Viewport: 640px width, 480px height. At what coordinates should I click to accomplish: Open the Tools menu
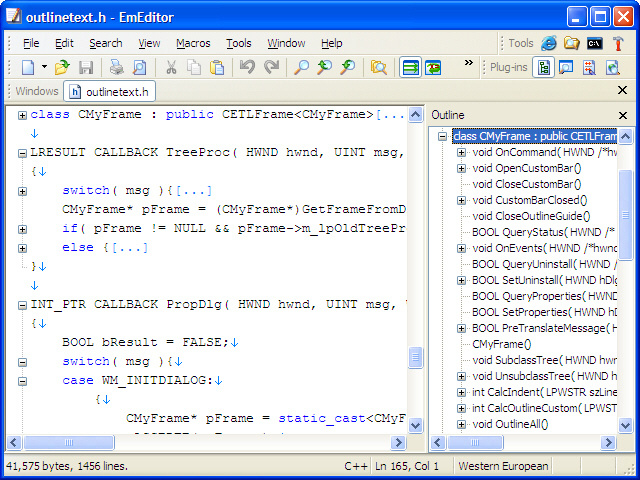pos(238,43)
